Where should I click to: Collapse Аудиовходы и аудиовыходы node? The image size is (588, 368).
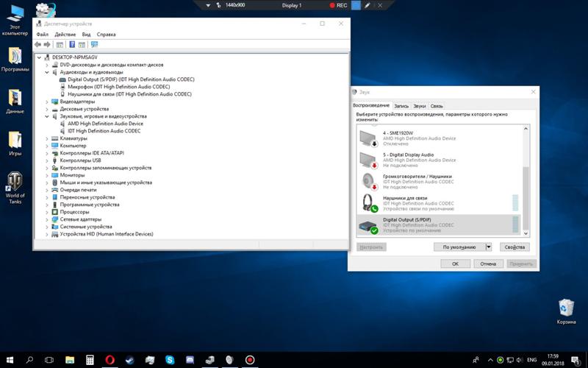click(47, 72)
